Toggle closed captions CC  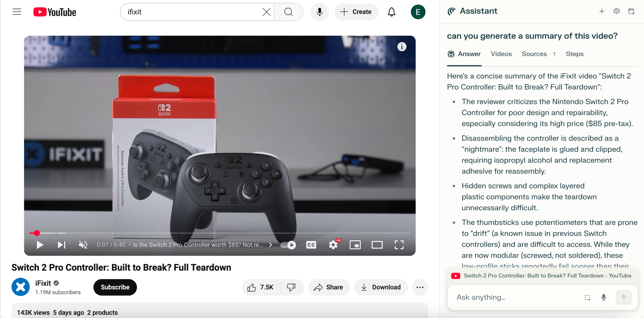tap(311, 245)
